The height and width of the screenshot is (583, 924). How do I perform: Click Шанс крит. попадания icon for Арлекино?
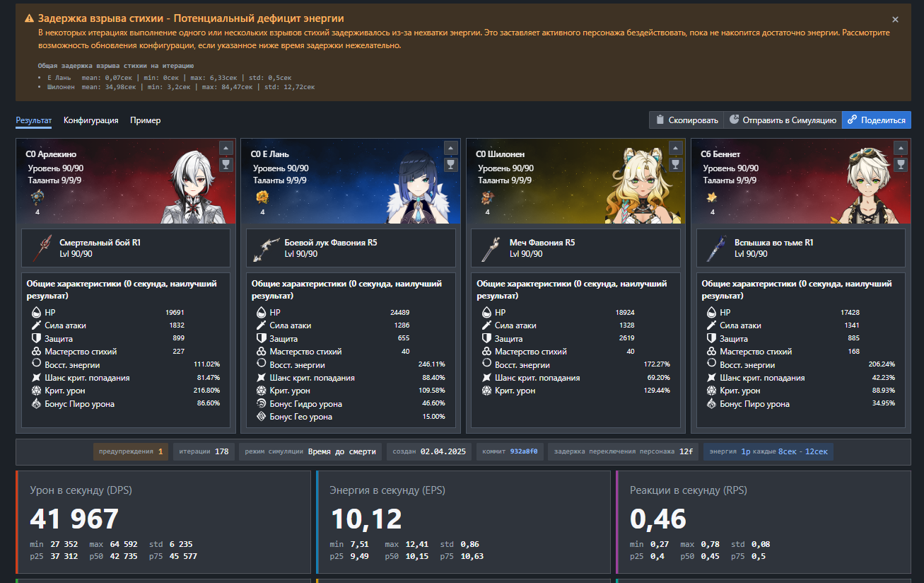click(37, 378)
